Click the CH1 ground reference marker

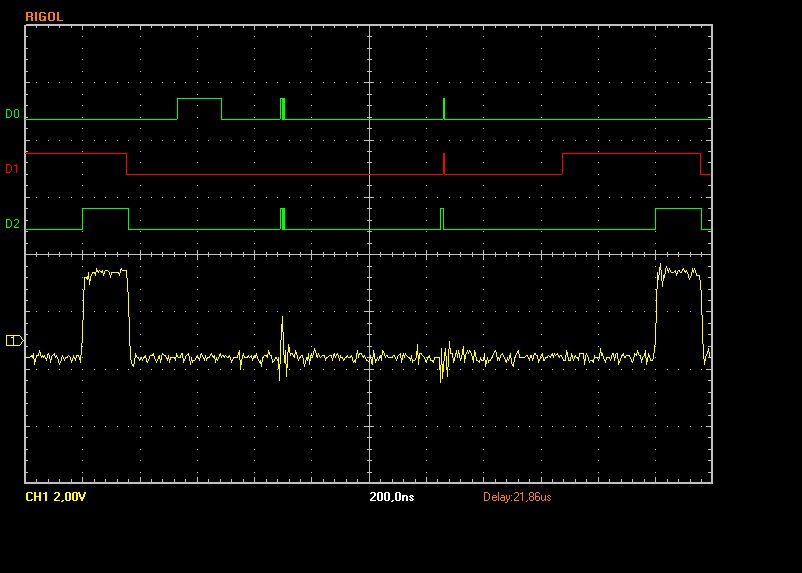(14, 341)
